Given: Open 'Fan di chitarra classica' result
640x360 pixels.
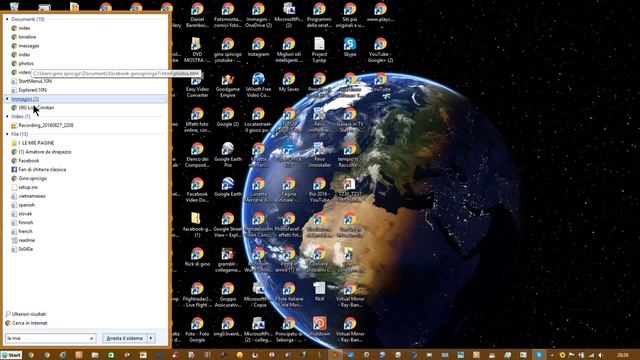Looking at the screenshot, I should coord(42,169).
